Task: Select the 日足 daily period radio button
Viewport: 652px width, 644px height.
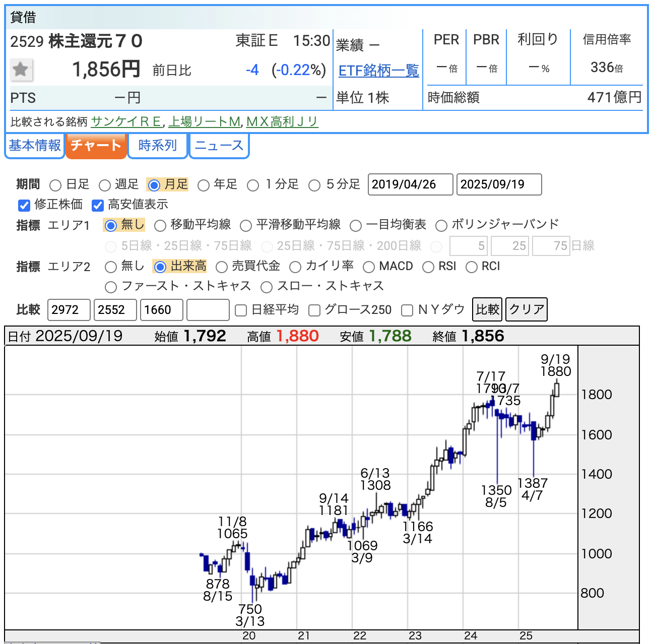Action: point(56,185)
